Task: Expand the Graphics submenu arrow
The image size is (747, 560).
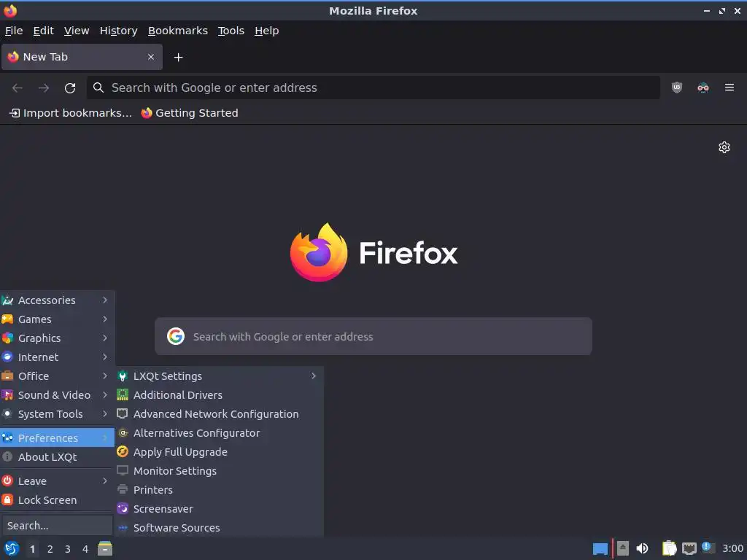Action: pos(105,338)
